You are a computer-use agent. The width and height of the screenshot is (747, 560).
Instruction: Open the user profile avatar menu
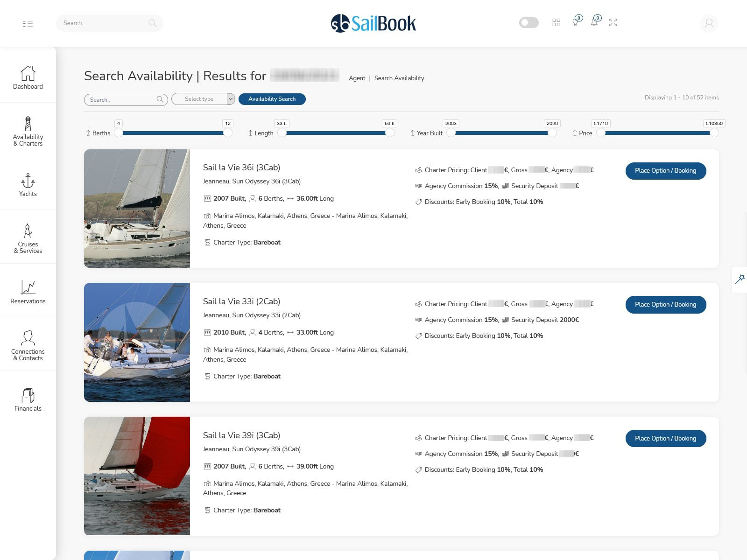709,23
